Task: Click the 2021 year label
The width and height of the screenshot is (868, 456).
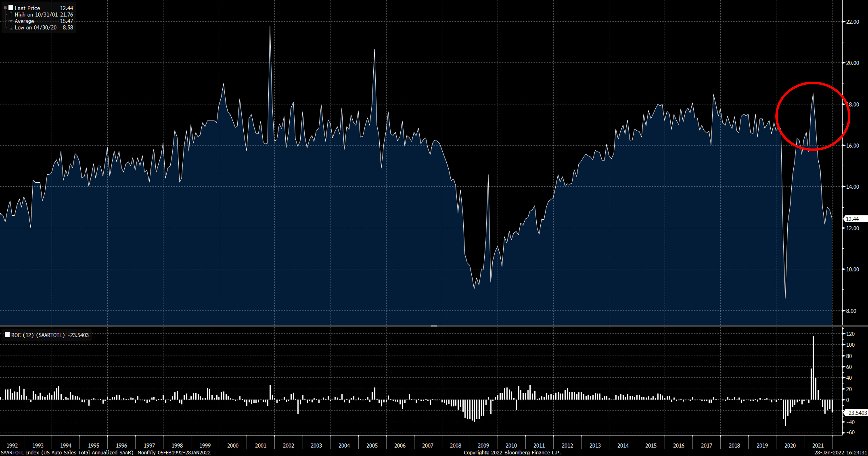Action: (x=818, y=446)
